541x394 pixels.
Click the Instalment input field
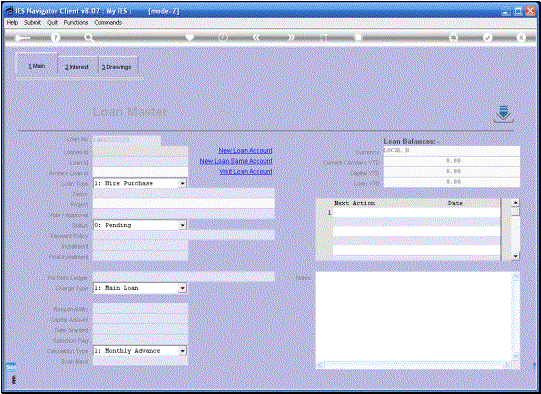(x=140, y=246)
